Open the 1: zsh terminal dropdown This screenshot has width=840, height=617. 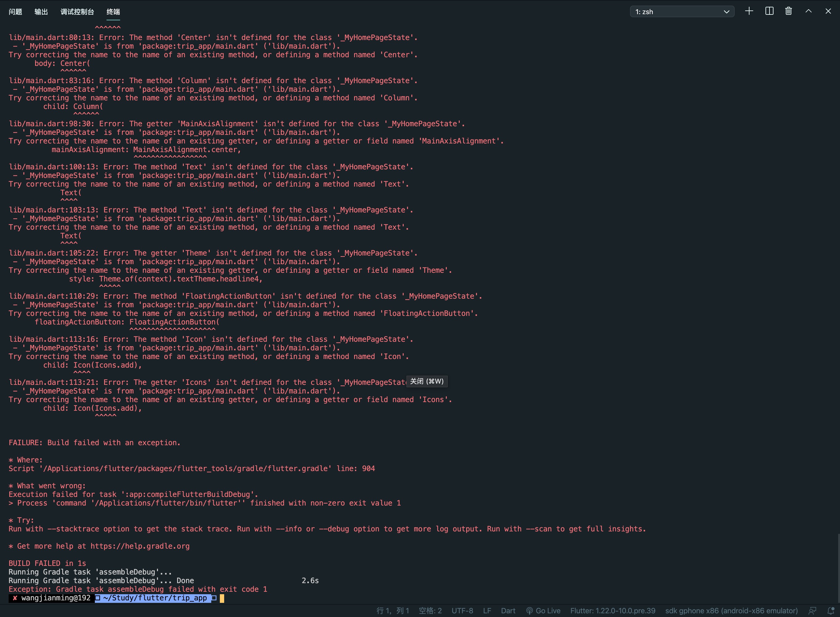(x=682, y=12)
